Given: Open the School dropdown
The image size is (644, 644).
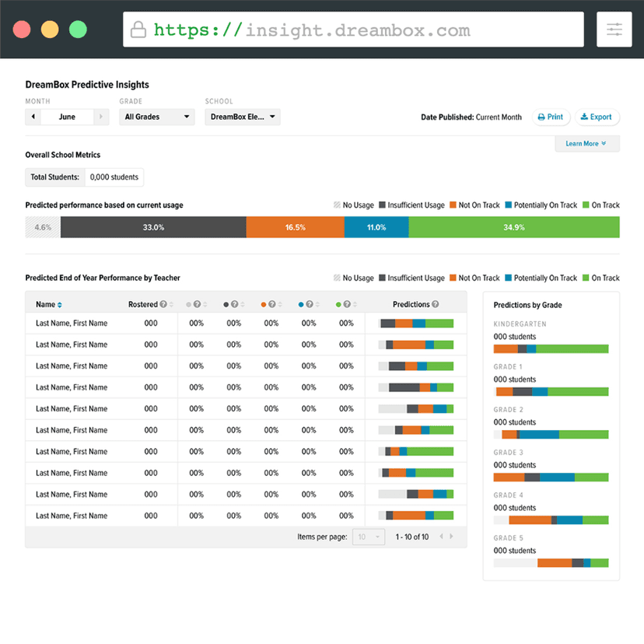Looking at the screenshot, I should [x=243, y=117].
